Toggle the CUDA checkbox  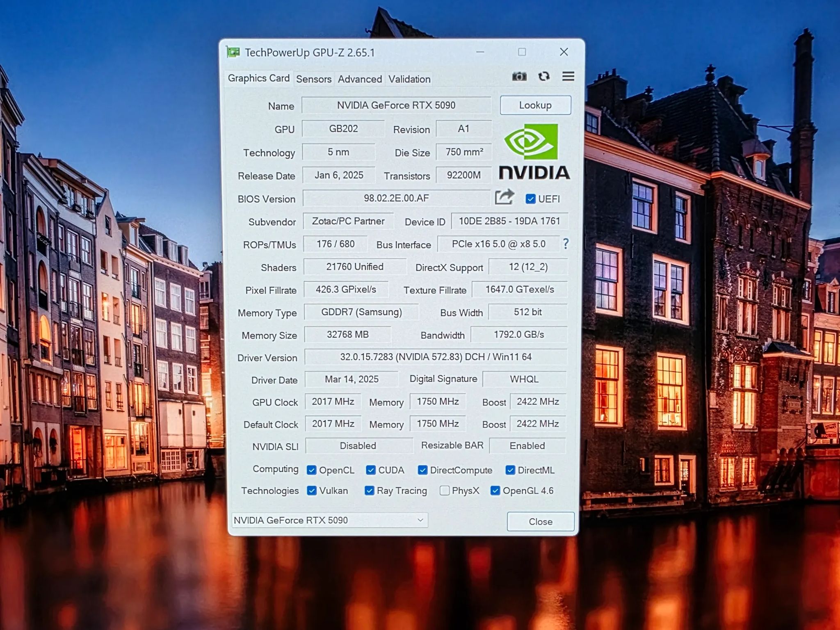pyautogui.click(x=371, y=470)
